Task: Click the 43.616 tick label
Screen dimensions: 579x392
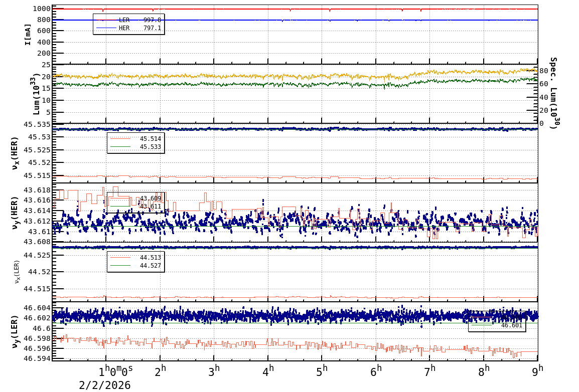Action: (x=37, y=200)
